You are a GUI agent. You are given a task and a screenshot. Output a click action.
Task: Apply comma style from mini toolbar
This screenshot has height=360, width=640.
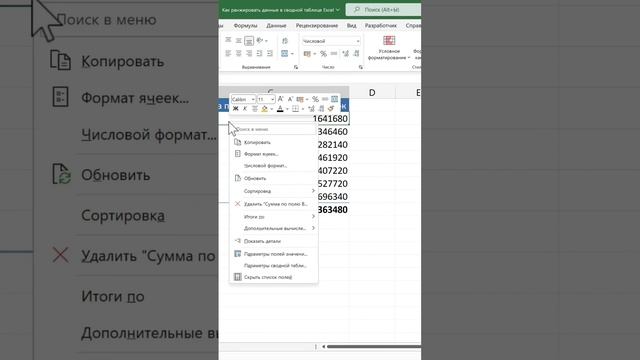pyautogui.click(x=325, y=99)
